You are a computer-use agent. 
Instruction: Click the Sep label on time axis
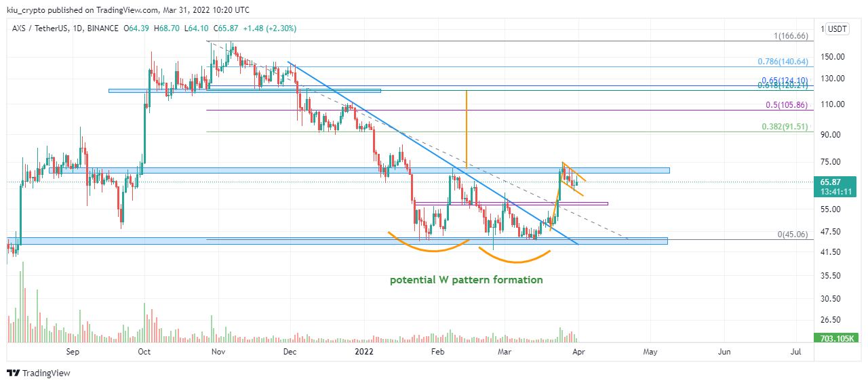[x=73, y=352]
